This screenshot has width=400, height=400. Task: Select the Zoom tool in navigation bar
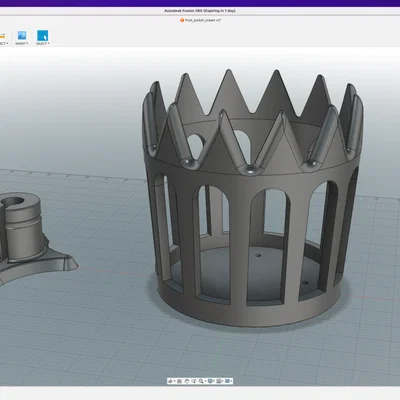tap(194, 381)
